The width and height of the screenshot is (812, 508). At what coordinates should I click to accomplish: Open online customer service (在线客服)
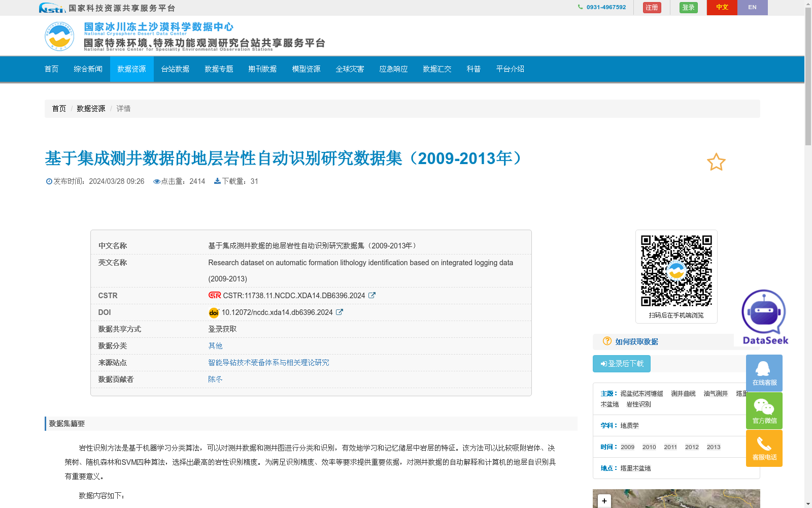764,373
